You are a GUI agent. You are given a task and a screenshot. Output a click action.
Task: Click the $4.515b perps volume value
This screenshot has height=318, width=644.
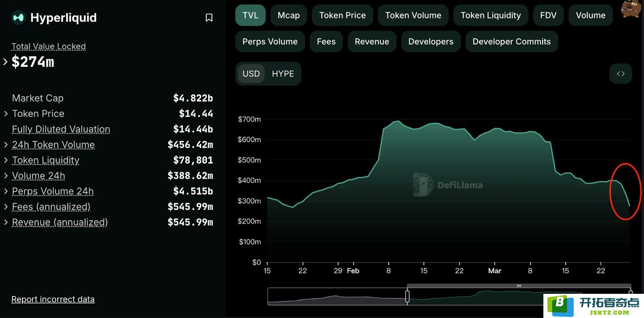(x=193, y=191)
